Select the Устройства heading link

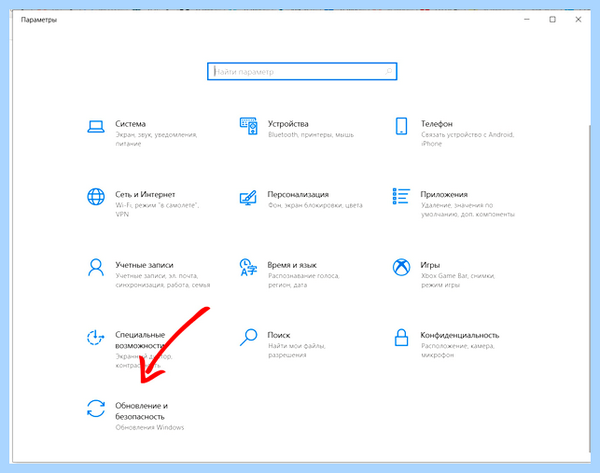[288, 124]
